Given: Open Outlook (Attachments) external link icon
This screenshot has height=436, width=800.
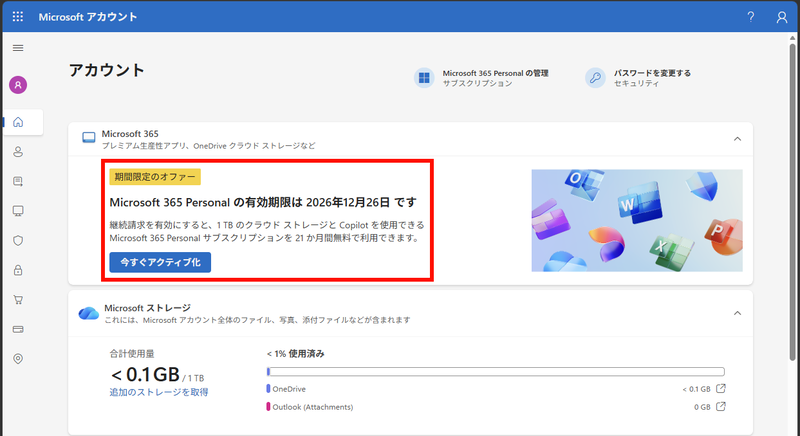Looking at the screenshot, I should (x=720, y=406).
